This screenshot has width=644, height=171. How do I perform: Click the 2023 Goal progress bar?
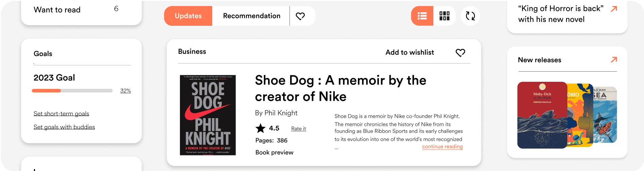tap(72, 91)
